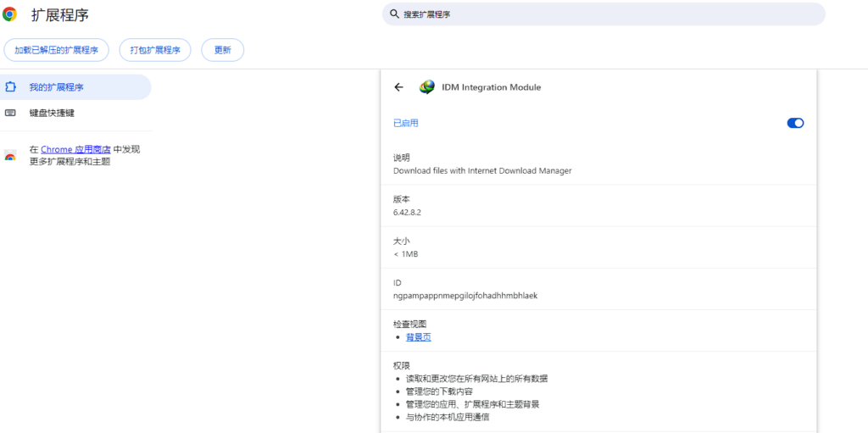Click the extension ID ngpampappnmepgilojfohadhhmbhlaek
The width and height of the screenshot is (868, 433).
[x=465, y=296]
